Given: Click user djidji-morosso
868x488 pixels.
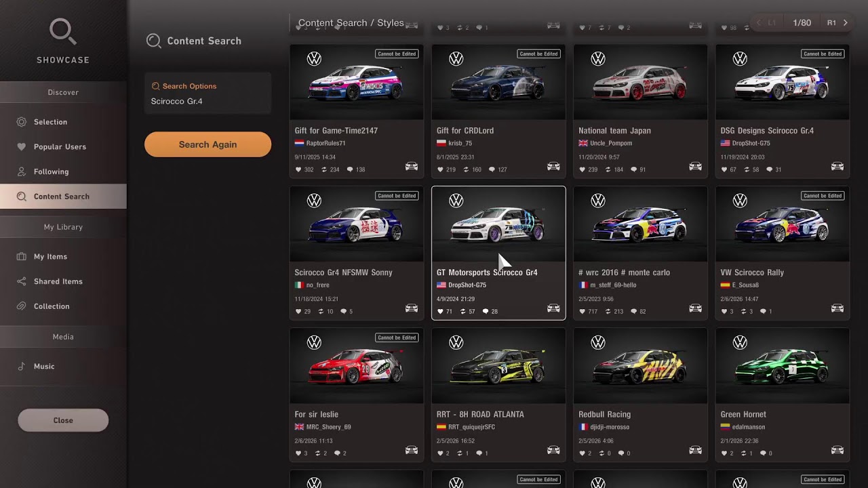Looking at the screenshot, I should (610, 427).
